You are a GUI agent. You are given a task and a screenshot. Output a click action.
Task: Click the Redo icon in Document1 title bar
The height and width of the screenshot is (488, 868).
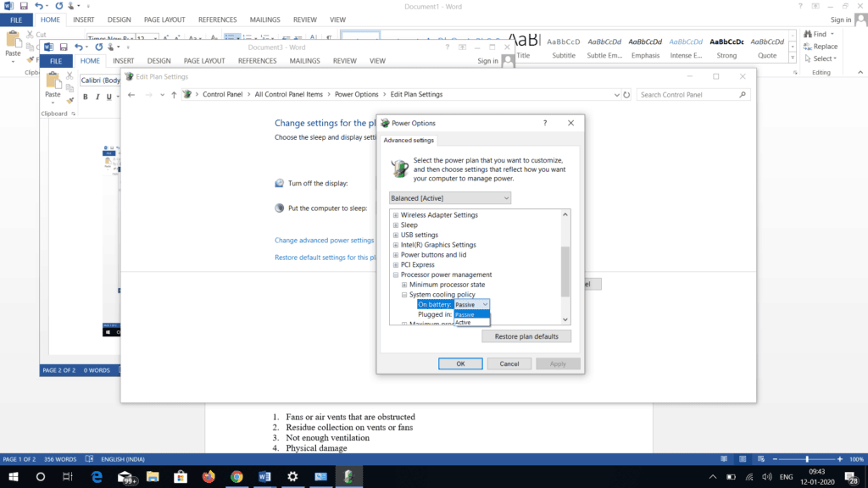pyautogui.click(x=58, y=6)
